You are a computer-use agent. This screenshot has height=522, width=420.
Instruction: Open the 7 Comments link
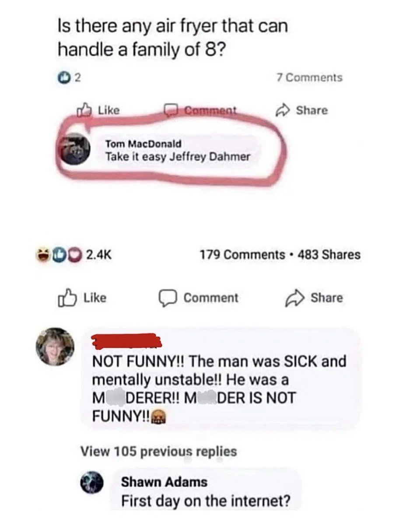click(x=309, y=77)
